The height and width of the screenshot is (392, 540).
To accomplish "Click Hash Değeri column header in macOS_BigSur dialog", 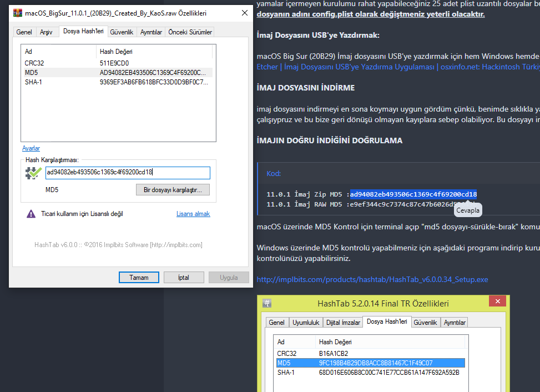I will coord(154,52).
